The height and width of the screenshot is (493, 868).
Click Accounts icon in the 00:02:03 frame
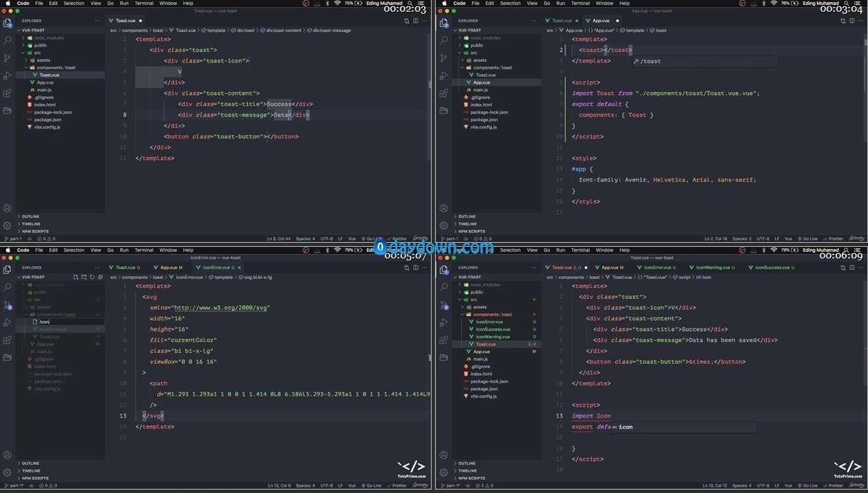pyautogui.click(x=8, y=208)
